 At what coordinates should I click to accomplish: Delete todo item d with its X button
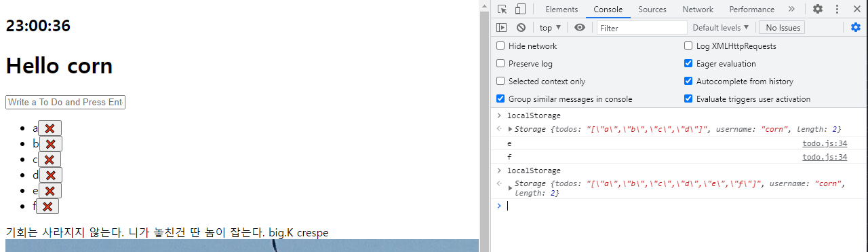50,175
